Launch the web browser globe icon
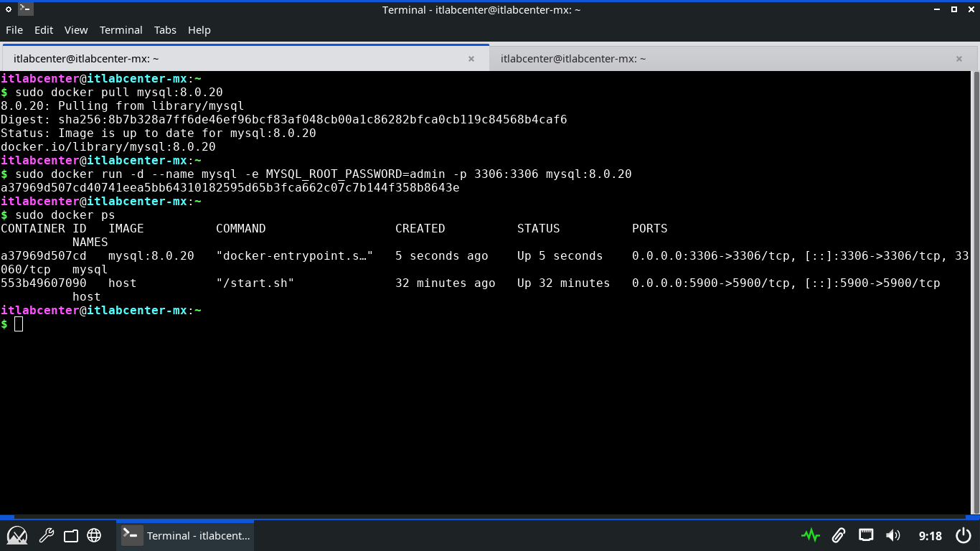The image size is (980, 551). (x=94, y=535)
